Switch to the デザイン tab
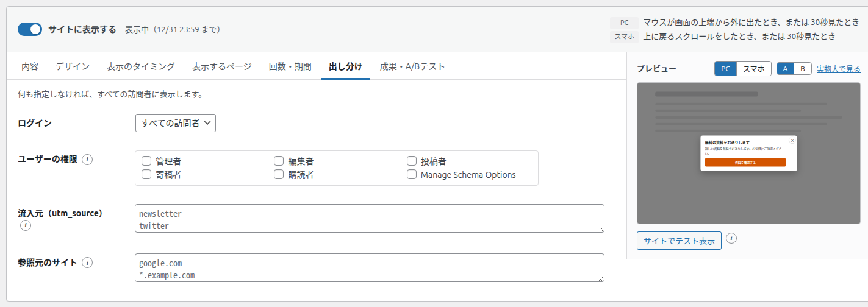This screenshot has height=307, width=868. (73, 66)
